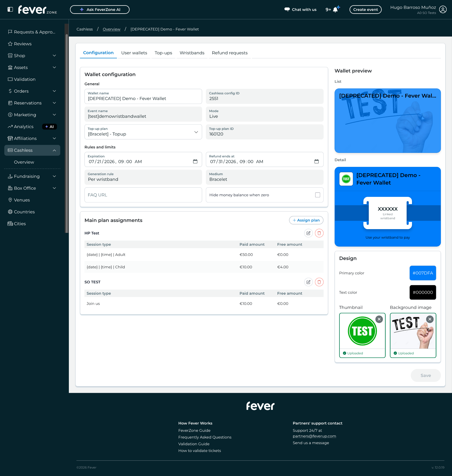The width and height of the screenshot is (452, 476).
Task: Click the Cashless sidebar icon
Action: [x=10, y=150]
